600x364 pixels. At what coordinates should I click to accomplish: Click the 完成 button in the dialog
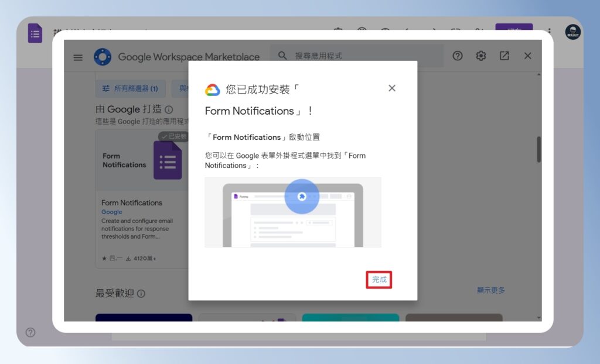tap(379, 280)
